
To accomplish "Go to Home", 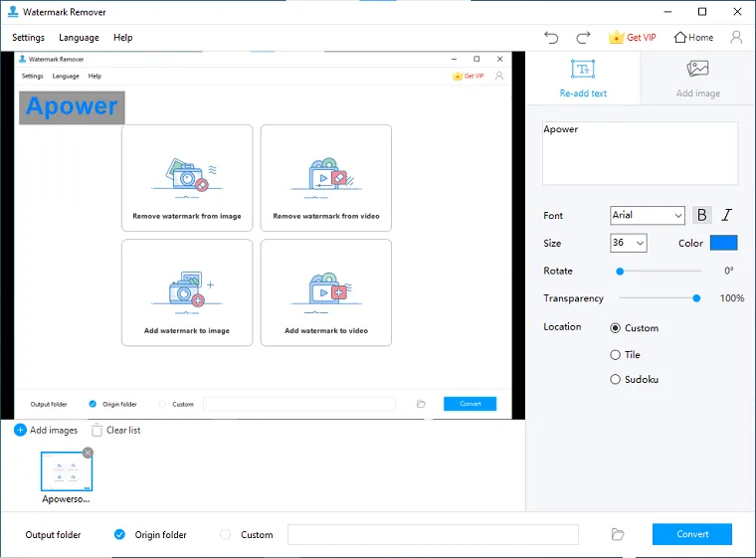I will (x=693, y=37).
